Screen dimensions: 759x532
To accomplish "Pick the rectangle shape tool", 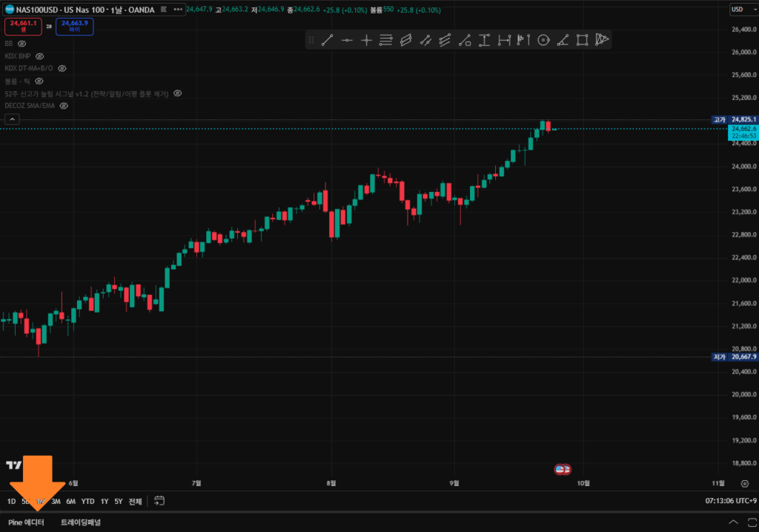I will click(583, 40).
